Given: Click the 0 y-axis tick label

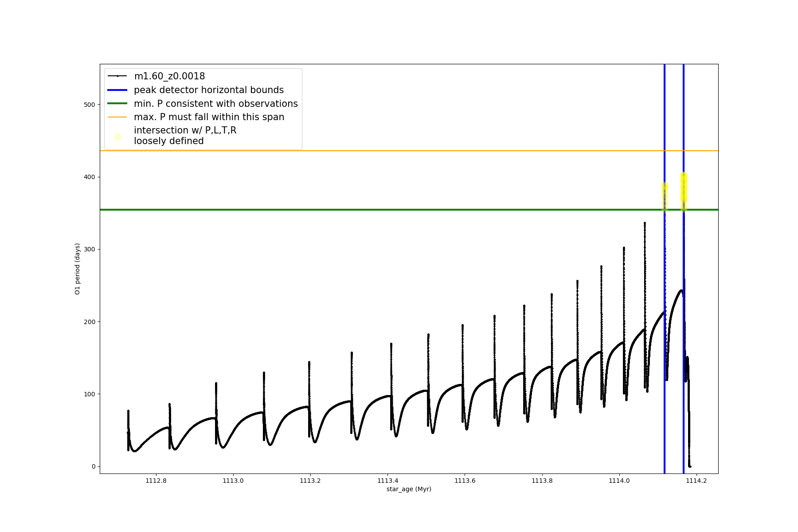Looking at the screenshot, I should point(93,466).
